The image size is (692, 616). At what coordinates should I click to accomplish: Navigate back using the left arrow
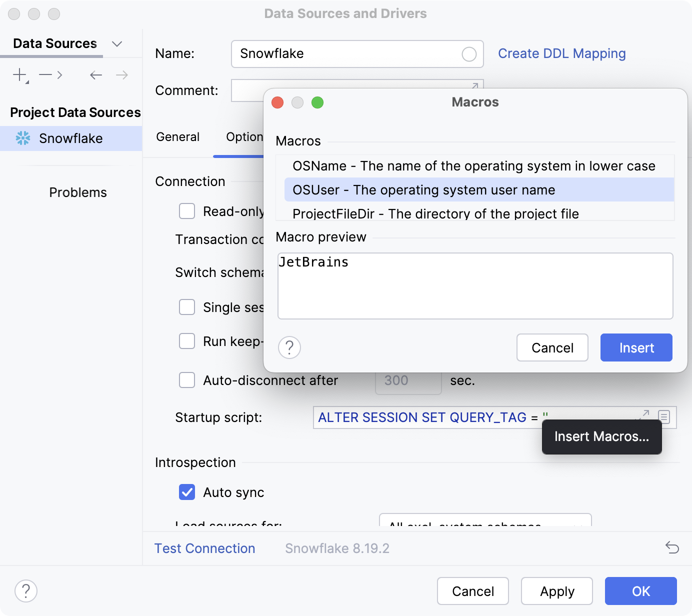95,75
